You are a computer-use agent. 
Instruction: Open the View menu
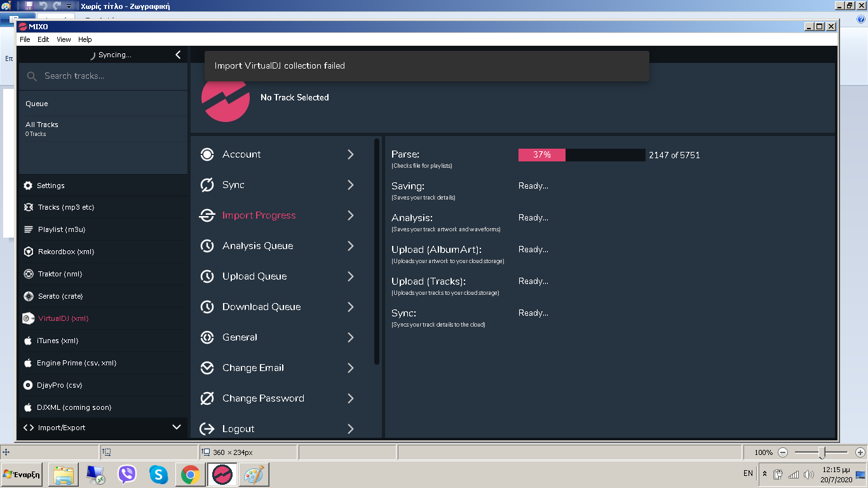[64, 39]
